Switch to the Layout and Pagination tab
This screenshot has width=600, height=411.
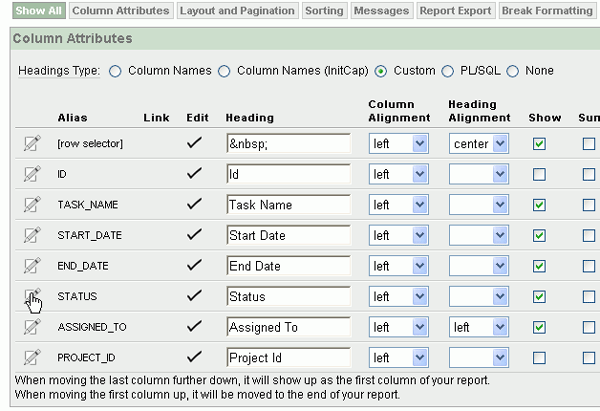235,11
